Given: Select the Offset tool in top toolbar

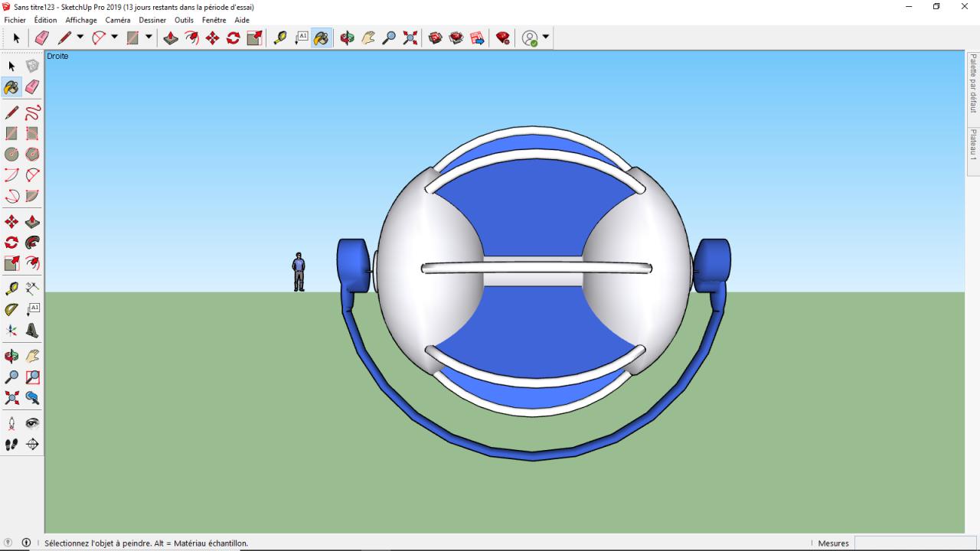Looking at the screenshot, I should [x=191, y=37].
